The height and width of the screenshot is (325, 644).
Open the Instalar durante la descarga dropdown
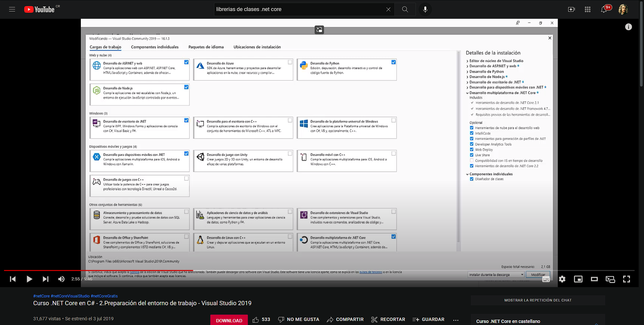pos(496,275)
